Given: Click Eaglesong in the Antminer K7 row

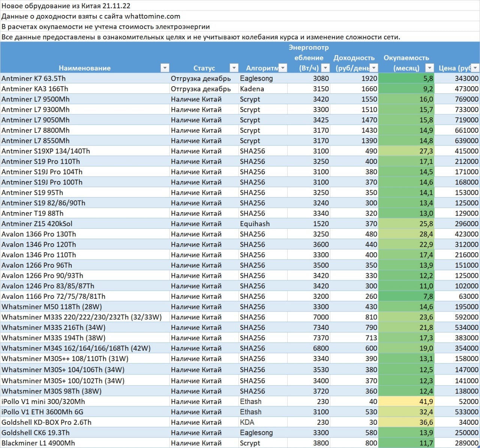Looking at the screenshot, I should point(263,78).
